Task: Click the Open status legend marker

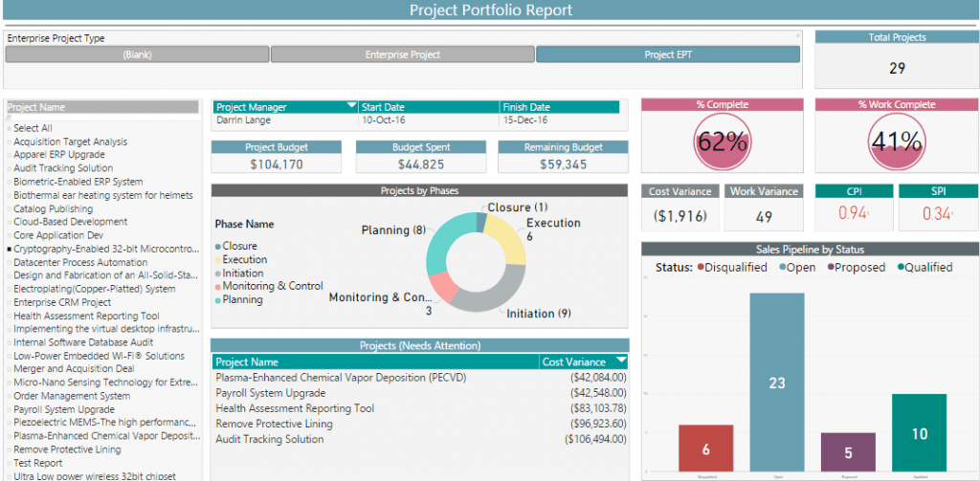Action: pos(783,268)
